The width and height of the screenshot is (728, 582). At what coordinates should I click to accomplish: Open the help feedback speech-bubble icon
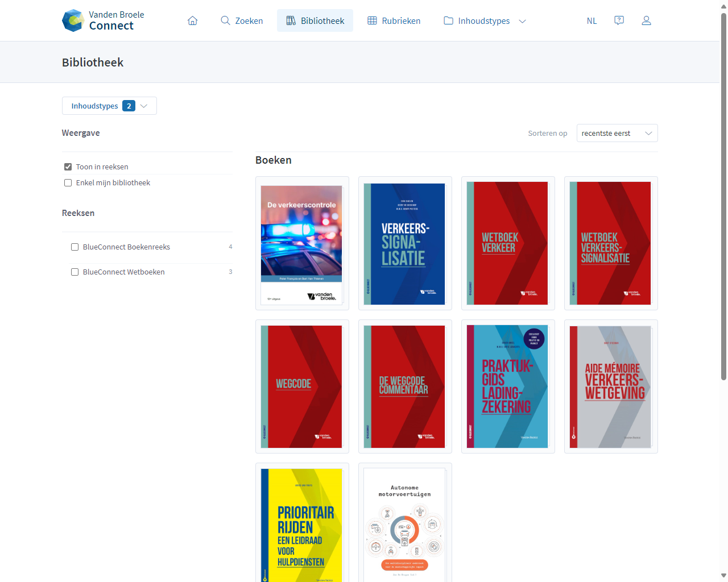pos(619,20)
